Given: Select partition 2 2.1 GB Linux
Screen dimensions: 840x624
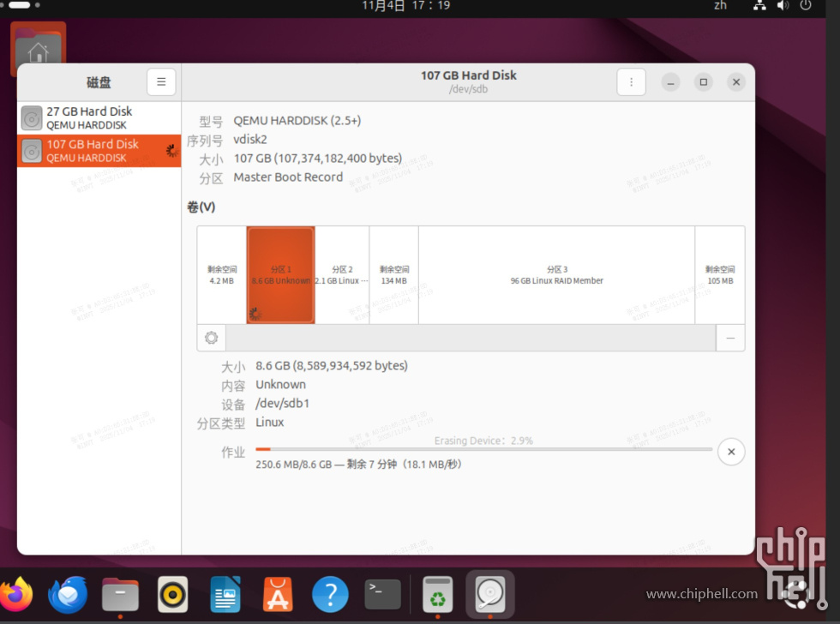Looking at the screenshot, I should (342, 275).
